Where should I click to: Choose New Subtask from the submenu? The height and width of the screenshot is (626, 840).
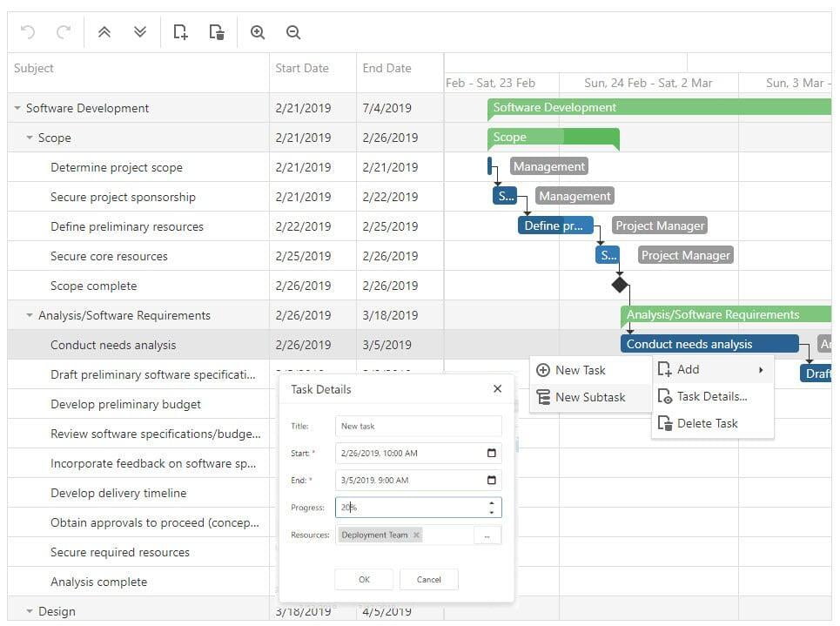coord(590,397)
